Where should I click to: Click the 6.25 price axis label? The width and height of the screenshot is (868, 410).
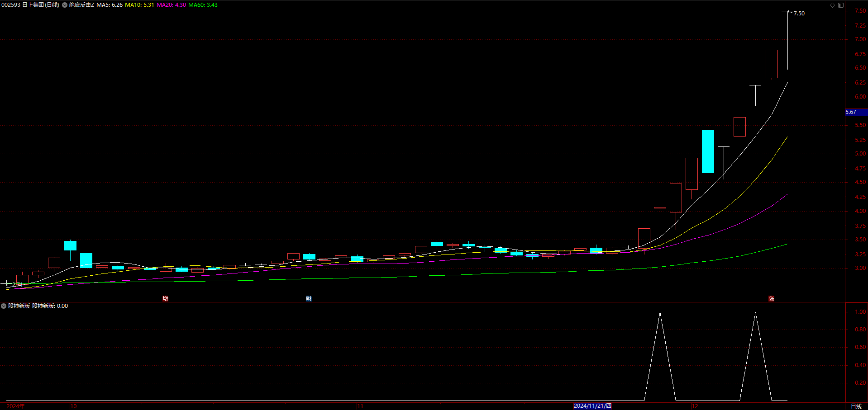coord(860,83)
